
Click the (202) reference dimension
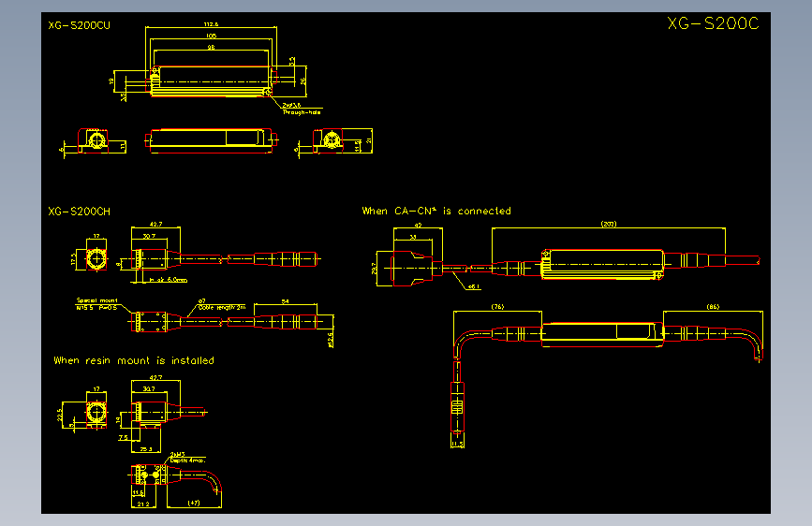(x=609, y=224)
